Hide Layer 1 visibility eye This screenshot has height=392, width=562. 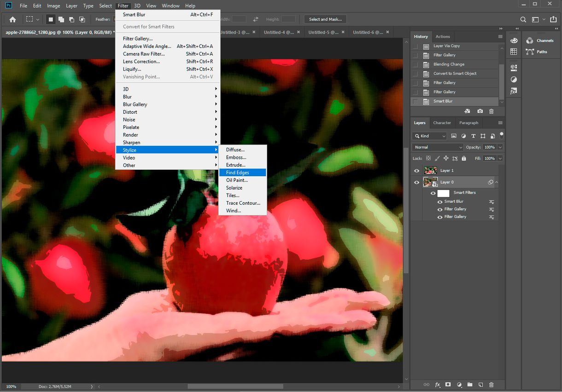click(416, 170)
